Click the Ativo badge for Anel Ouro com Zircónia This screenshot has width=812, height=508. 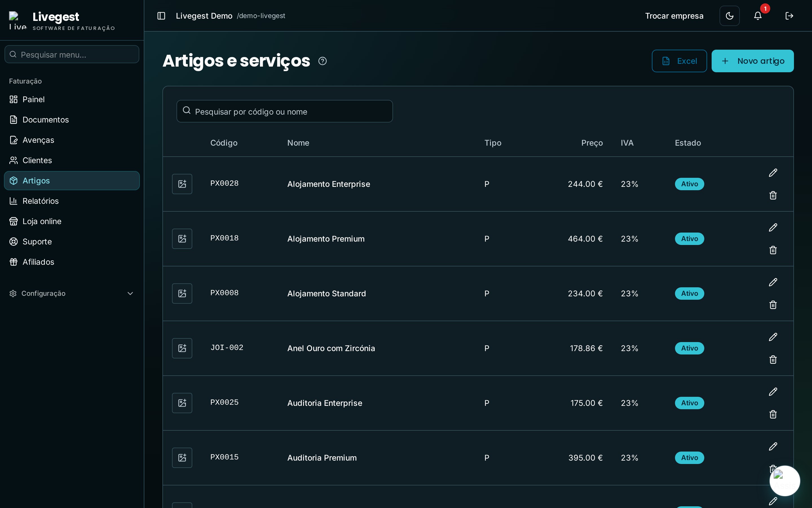[690, 348]
